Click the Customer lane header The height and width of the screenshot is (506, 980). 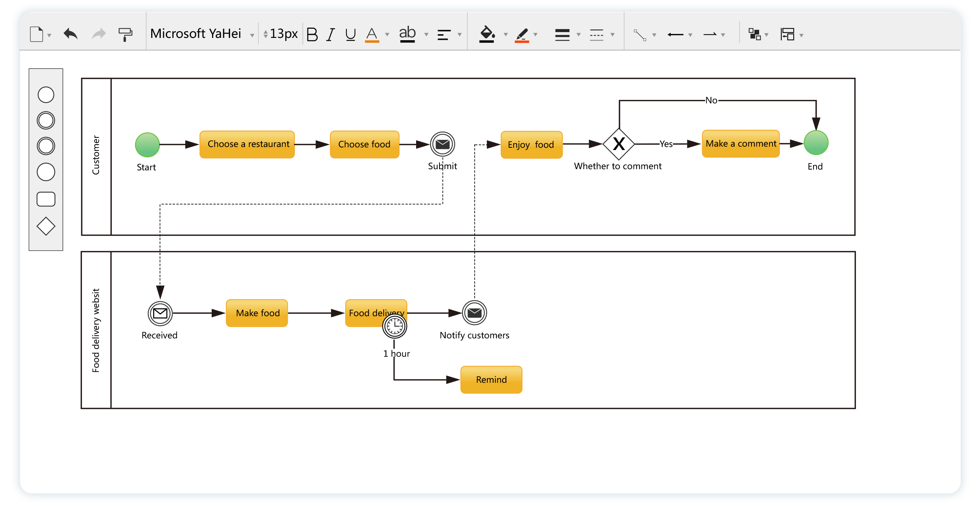coord(96,157)
